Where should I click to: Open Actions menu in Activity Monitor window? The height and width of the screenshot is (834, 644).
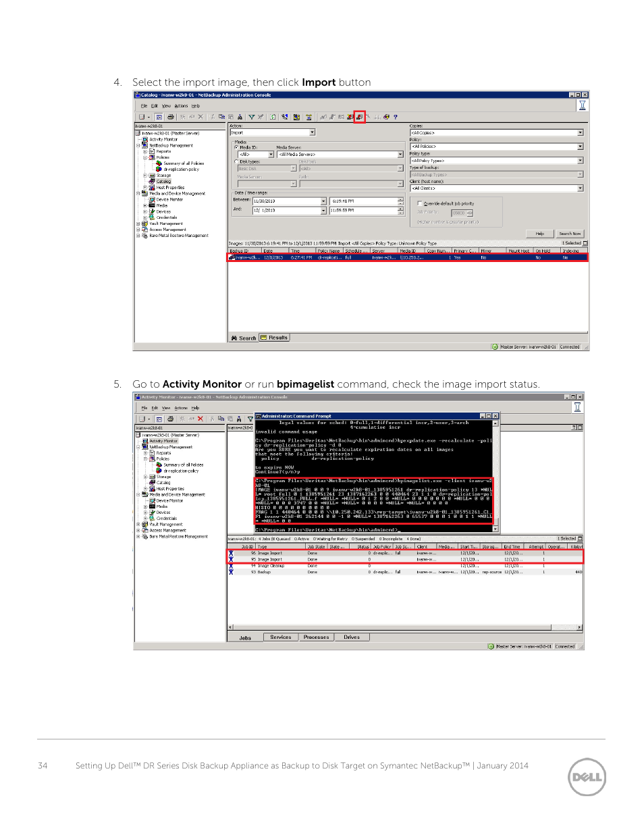[x=182, y=408]
